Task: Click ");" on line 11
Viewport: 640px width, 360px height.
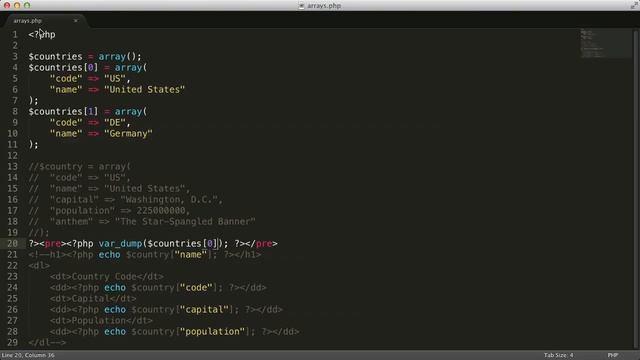Action: click(x=33, y=144)
